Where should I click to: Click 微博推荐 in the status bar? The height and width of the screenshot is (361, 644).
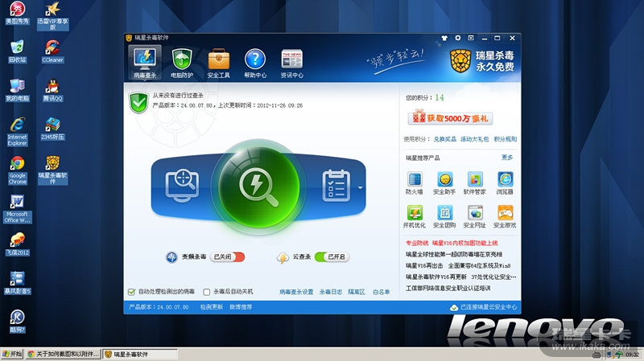241,307
